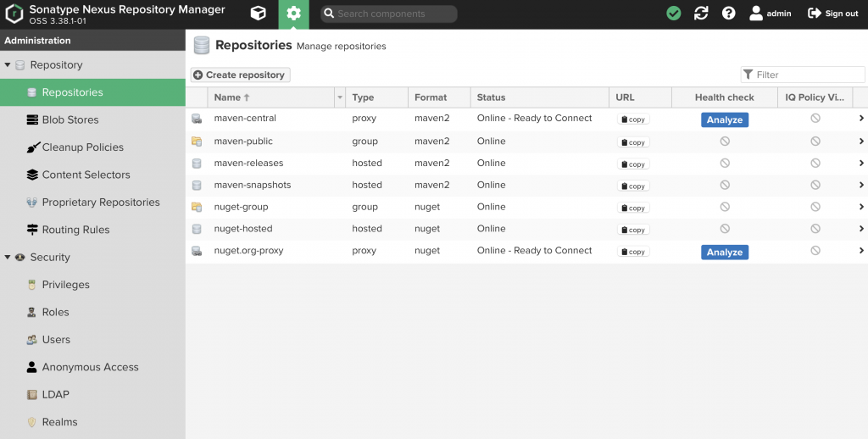Select Cleanup Policies menu item
868x439 pixels.
tap(82, 147)
